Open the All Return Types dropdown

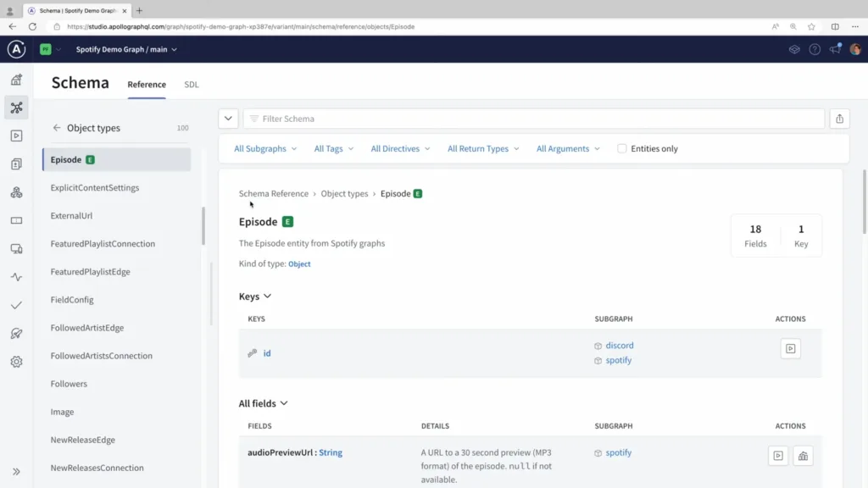tap(483, 148)
